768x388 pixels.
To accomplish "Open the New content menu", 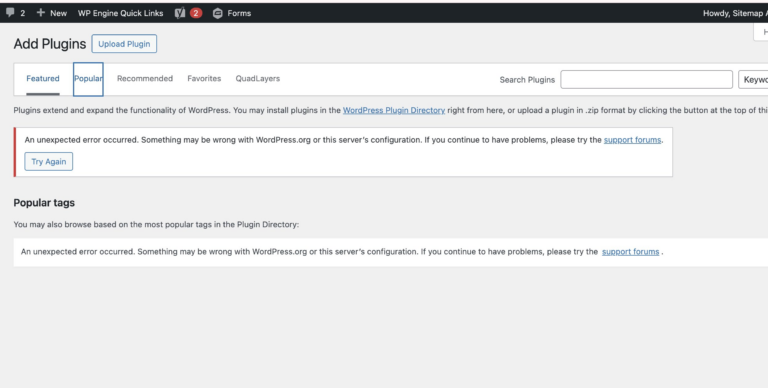I will [x=51, y=13].
